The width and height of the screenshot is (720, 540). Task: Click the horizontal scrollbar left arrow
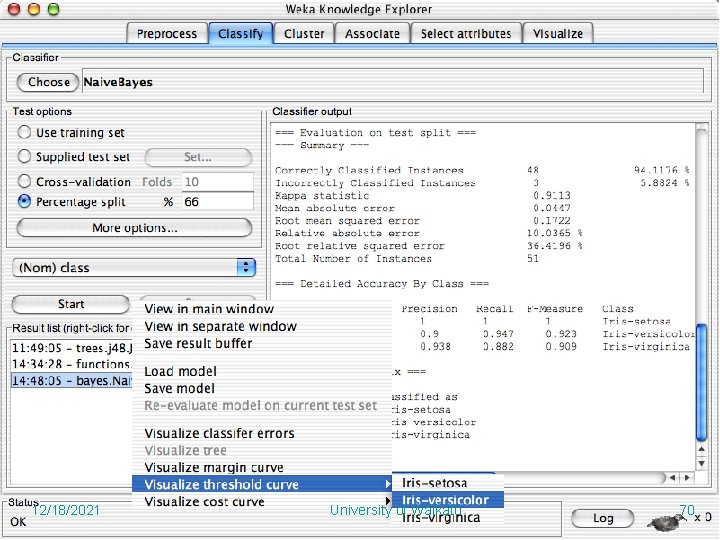click(x=673, y=478)
